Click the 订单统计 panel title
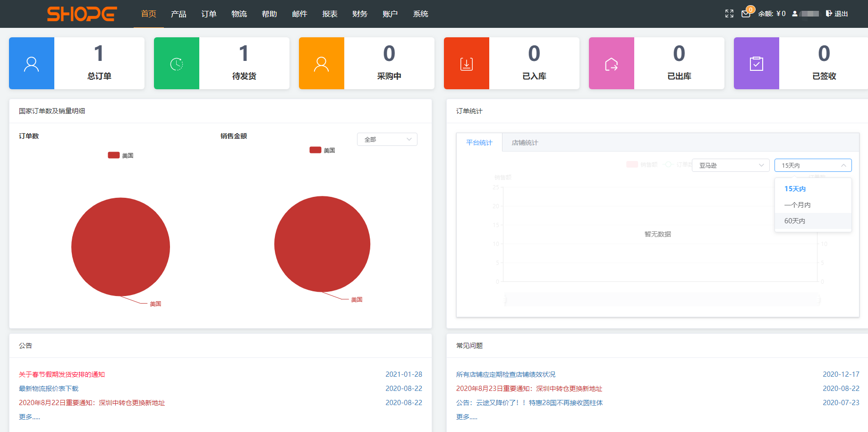 click(x=469, y=111)
